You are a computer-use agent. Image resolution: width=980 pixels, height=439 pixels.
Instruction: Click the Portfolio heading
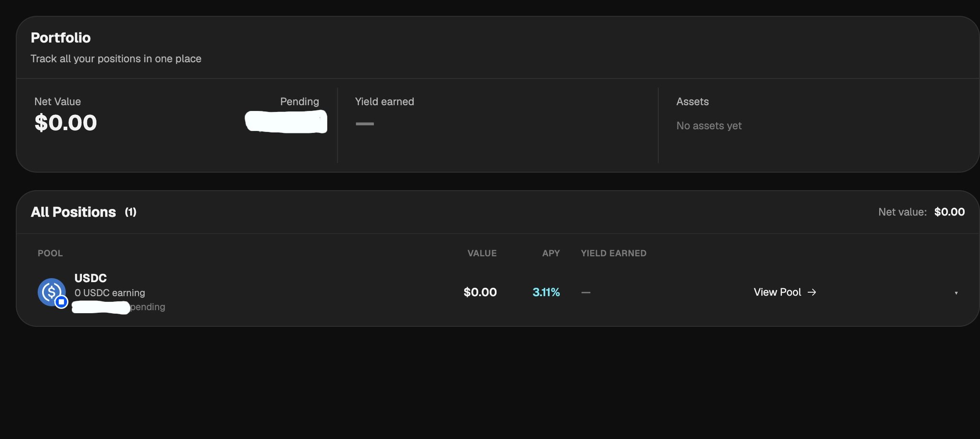pyautogui.click(x=60, y=38)
